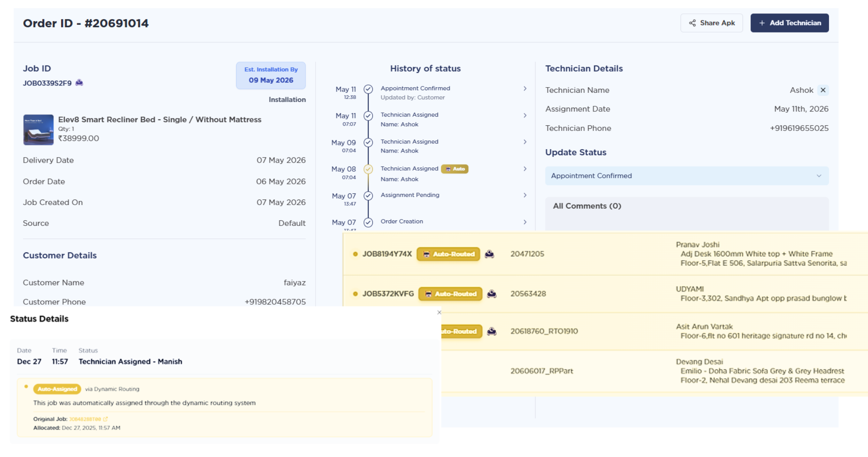Expand the Appointment Confirmed history entry
This screenshot has width=868, height=457.
525,88
